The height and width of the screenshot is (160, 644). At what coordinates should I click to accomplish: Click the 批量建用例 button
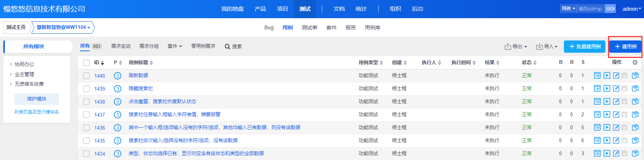click(x=585, y=46)
